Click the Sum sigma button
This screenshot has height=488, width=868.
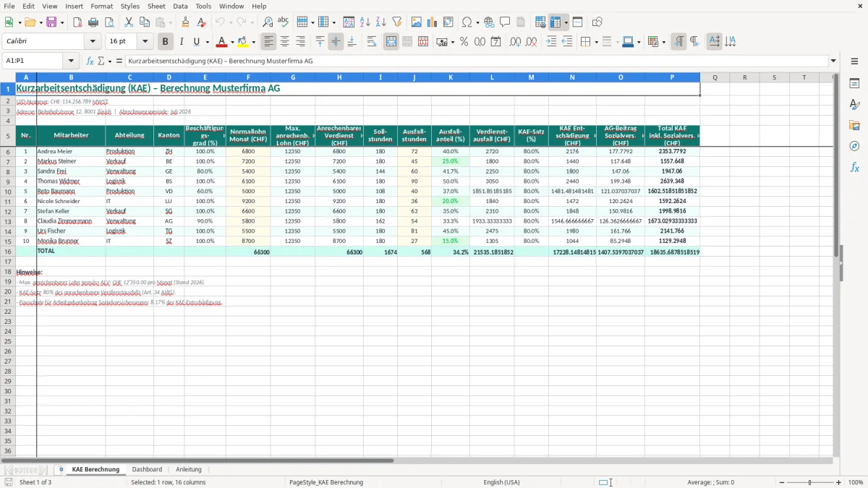tap(101, 61)
